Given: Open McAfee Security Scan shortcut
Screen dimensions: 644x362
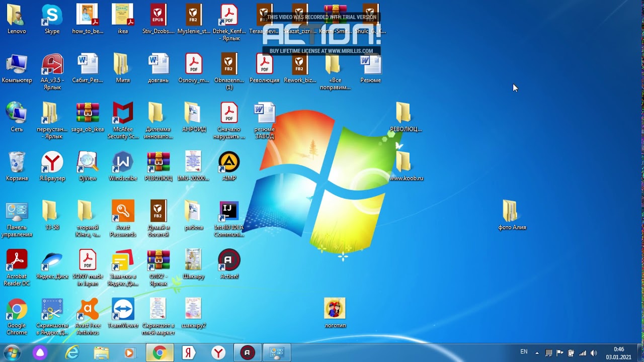Looking at the screenshot, I should point(123,121).
